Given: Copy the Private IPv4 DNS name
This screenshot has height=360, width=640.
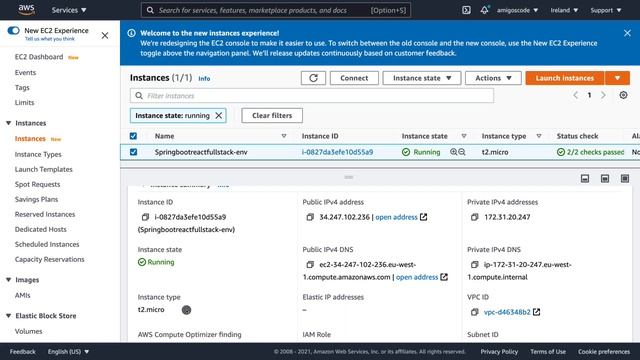Looking at the screenshot, I should tap(474, 264).
